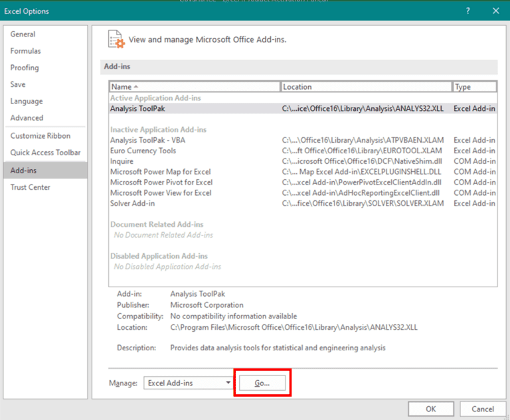
Task: Select the Save category
Action: pyautogui.click(x=18, y=84)
